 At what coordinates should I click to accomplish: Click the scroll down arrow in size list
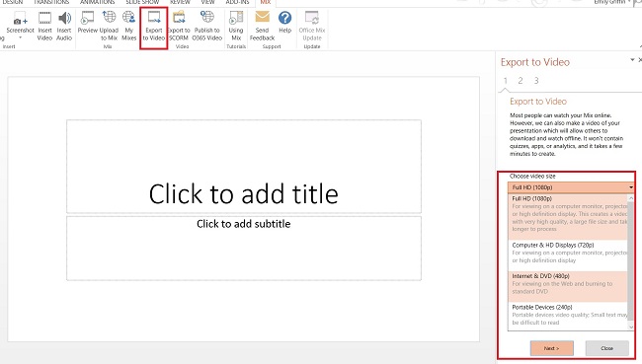[631, 327]
